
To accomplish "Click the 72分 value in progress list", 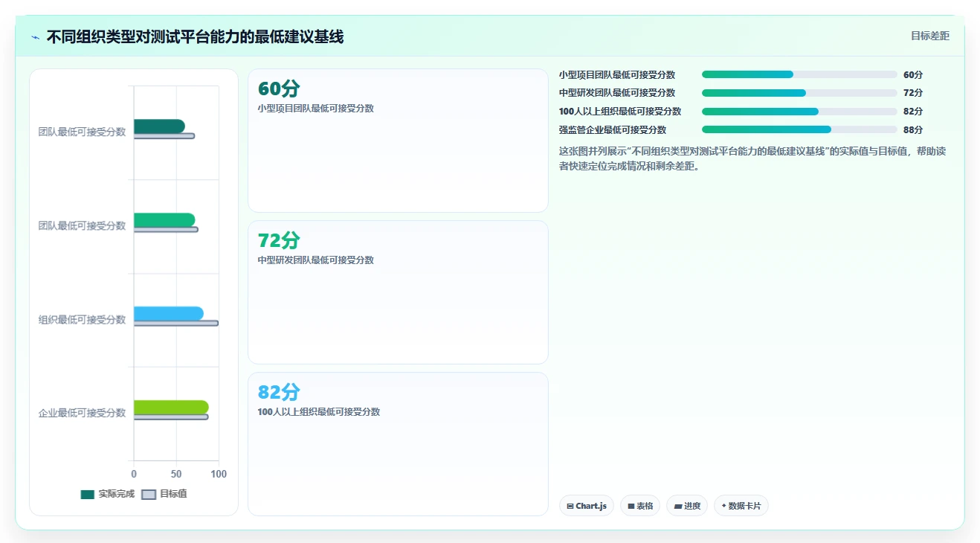I will click(913, 93).
